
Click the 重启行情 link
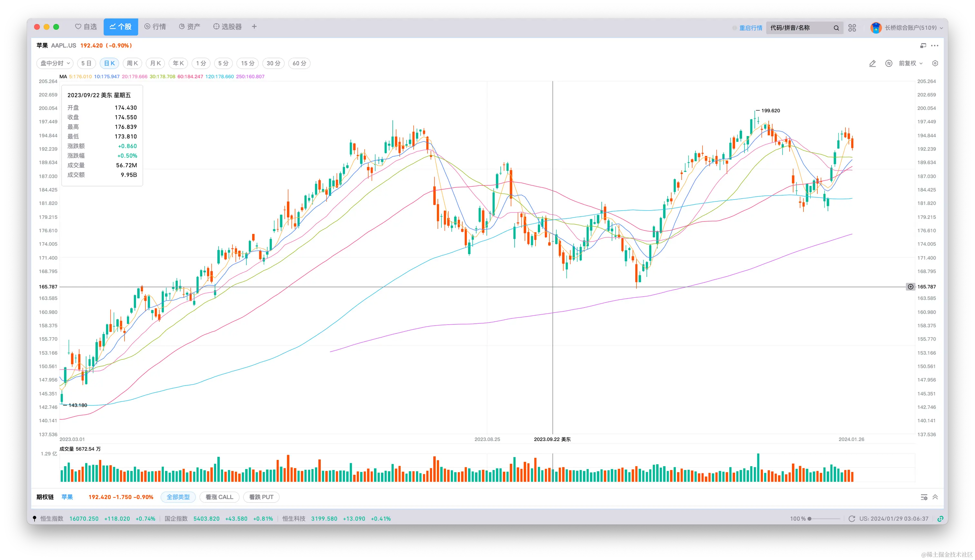point(750,28)
